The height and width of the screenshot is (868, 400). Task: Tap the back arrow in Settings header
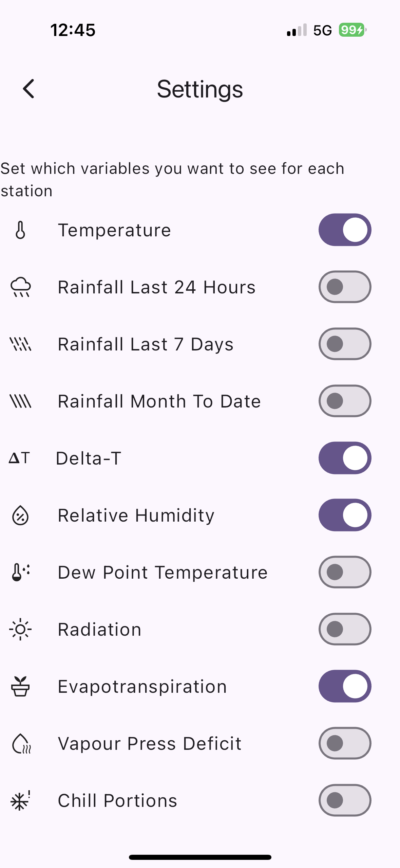29,89
